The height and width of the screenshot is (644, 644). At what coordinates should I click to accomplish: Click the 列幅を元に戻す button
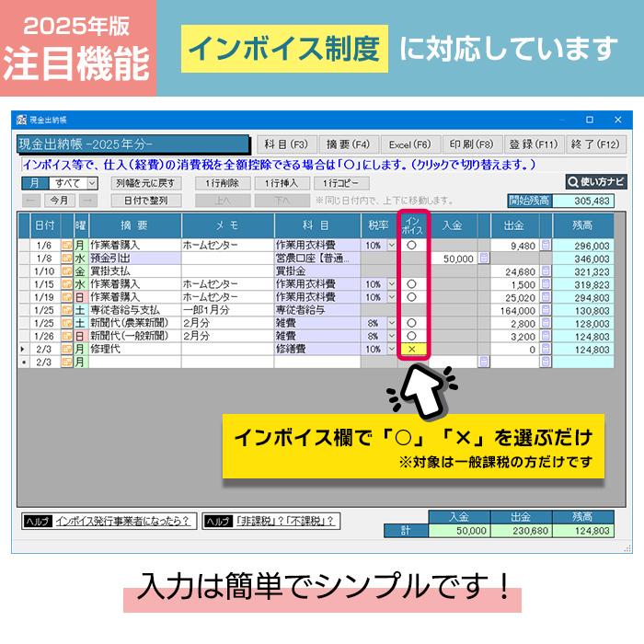[x=145, y=183]
